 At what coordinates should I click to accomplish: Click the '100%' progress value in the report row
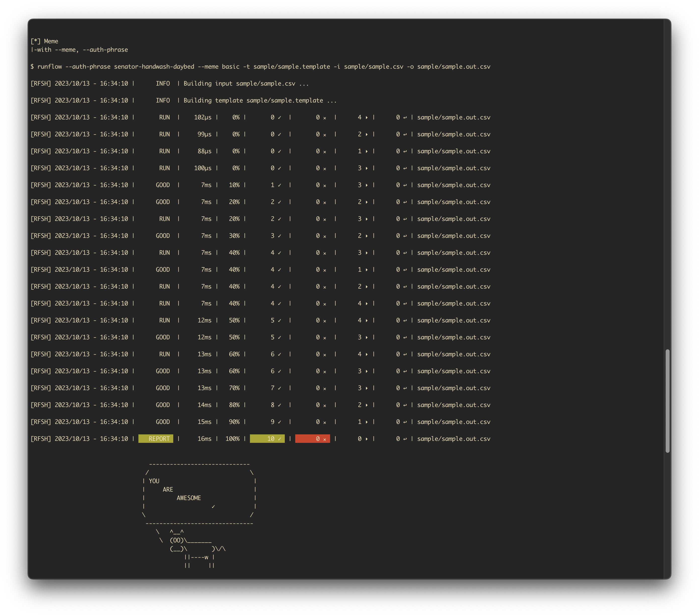tap(233, 439)
